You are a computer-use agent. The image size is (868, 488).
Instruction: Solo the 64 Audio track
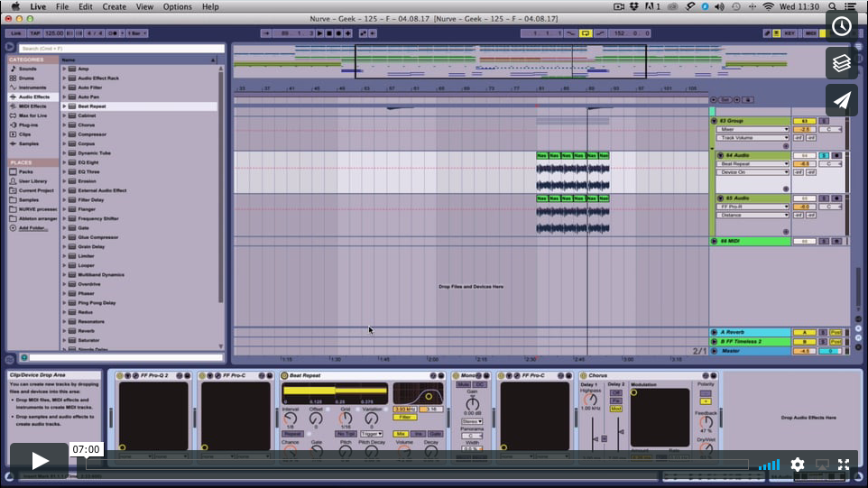824,155
